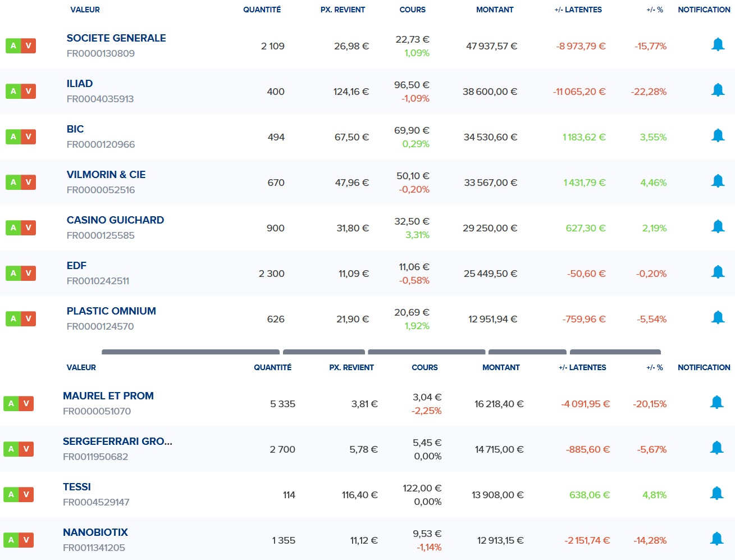The image size is (735, 560).
Task: Sort by the top VALEUR column header
Action: [85, 10]
